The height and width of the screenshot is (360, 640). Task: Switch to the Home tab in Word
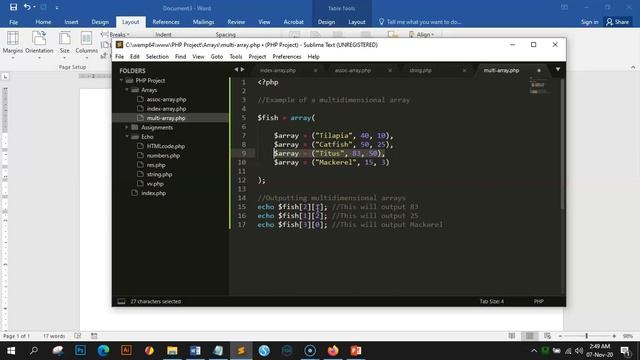click(43, 22)
